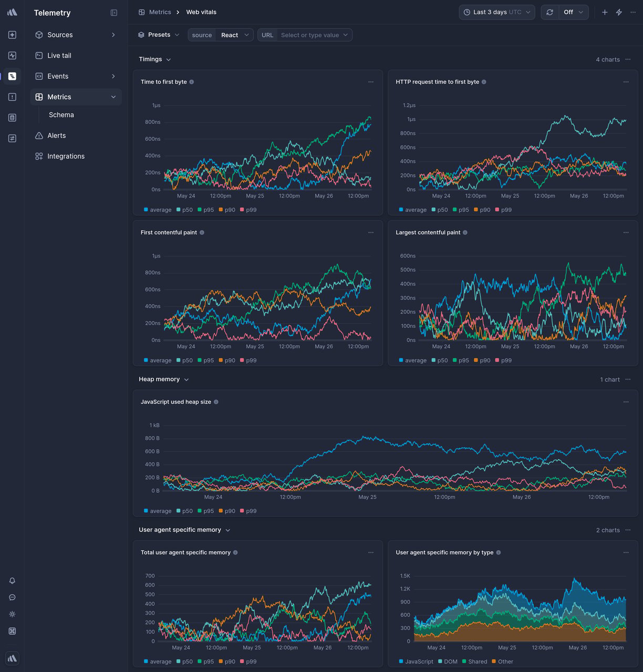
Task: Toggle average legend in JavaScript heap chart
Action: pos(158,511)
